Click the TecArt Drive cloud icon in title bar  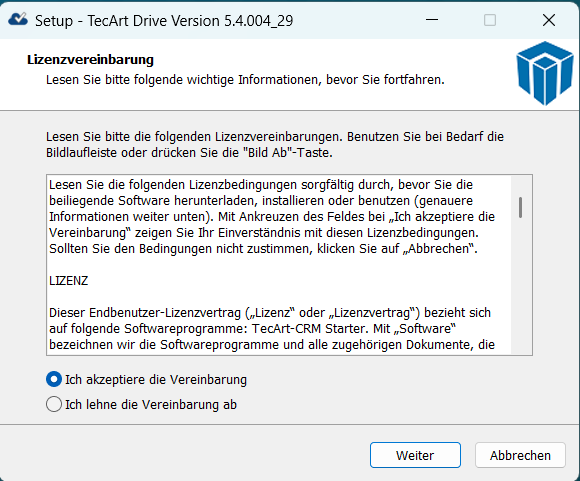[18, 19]
